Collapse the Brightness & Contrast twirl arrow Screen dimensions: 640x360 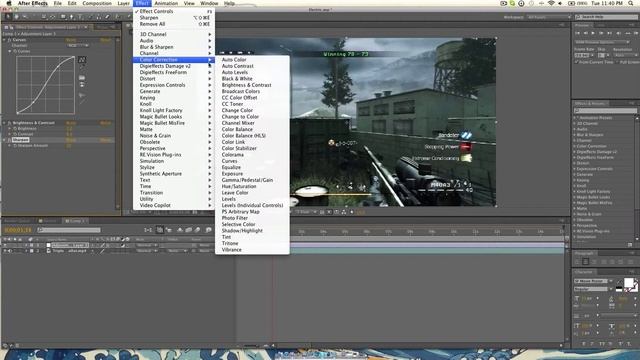[4, 123]
